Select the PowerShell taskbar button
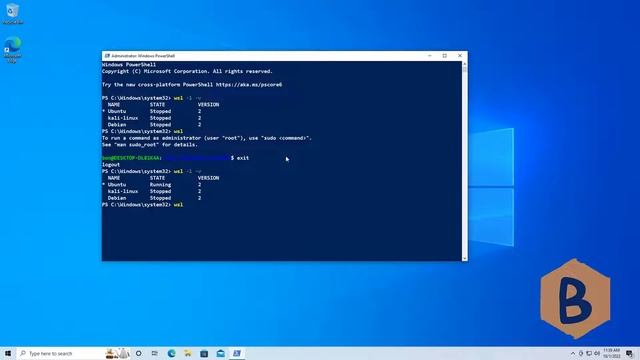Image resolution: width=640 pixels, height=360 pixels. 237,353
